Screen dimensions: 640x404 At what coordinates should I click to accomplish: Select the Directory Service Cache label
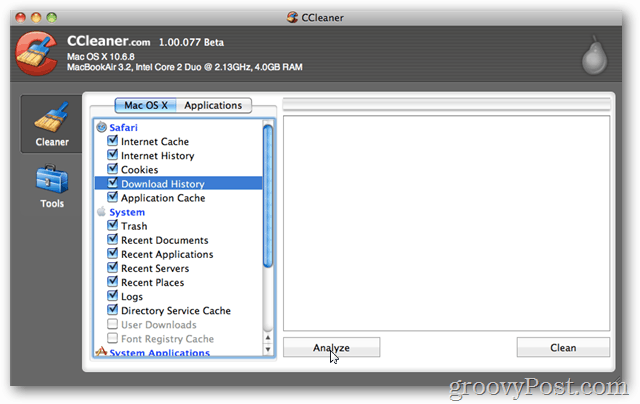point(176,311)
